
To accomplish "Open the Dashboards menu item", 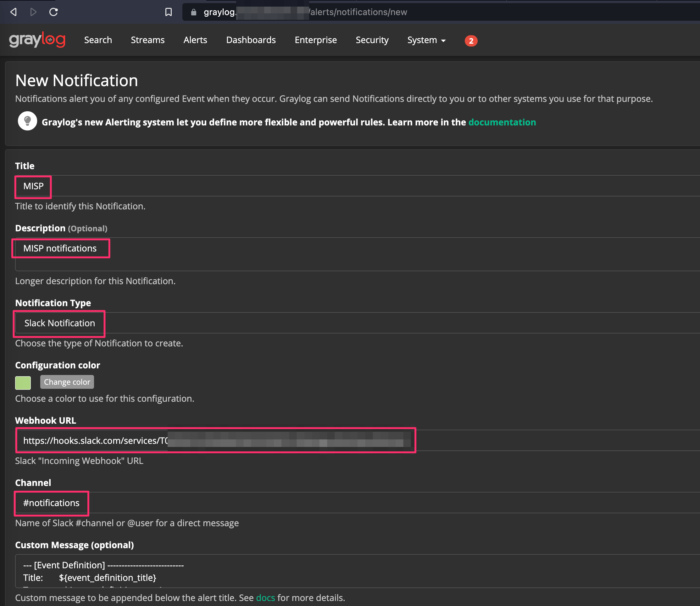I will point(251,40).
